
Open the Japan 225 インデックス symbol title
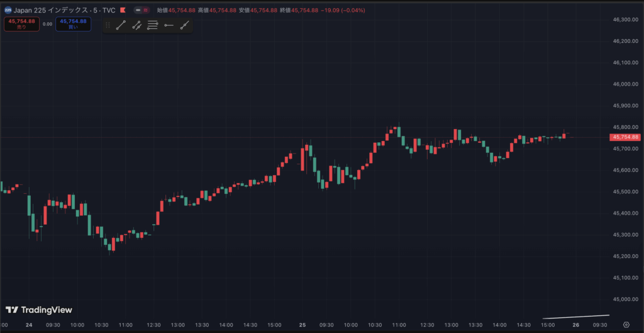click(57, 11)
